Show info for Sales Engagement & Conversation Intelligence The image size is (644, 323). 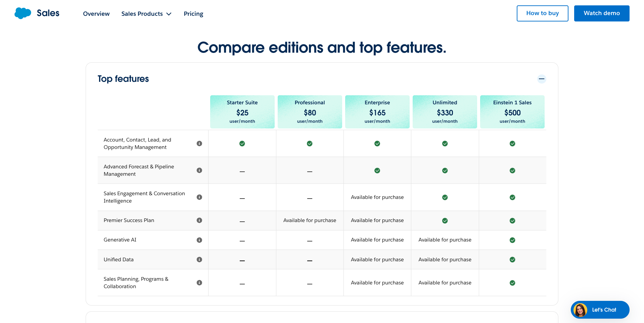(199, 197)
